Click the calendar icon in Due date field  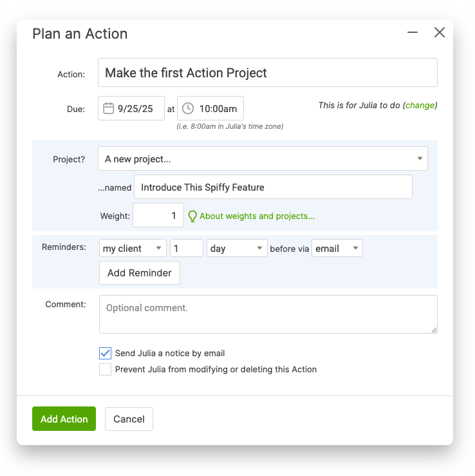pyautogui.click(x=109, y=108)
